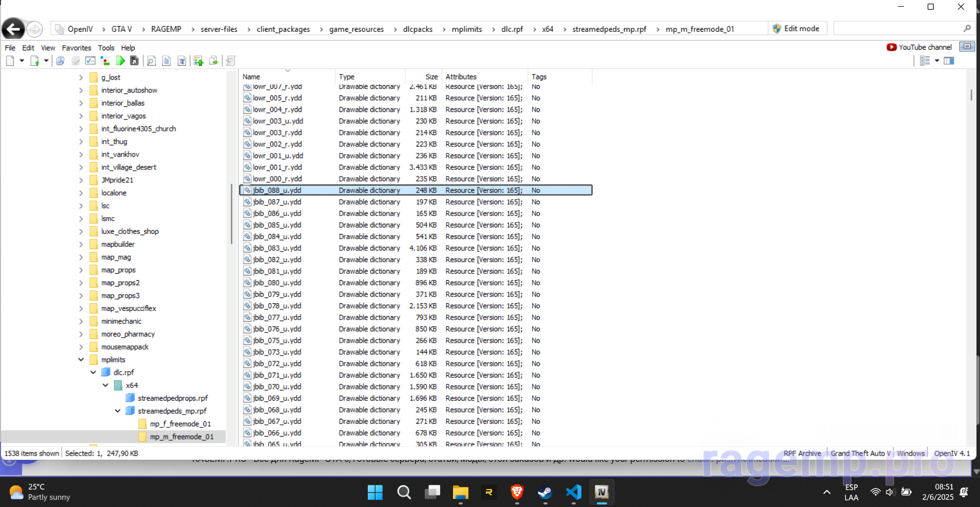Click the New file toolbar icon
980x507 pixels.
click(x=10, y=61)
